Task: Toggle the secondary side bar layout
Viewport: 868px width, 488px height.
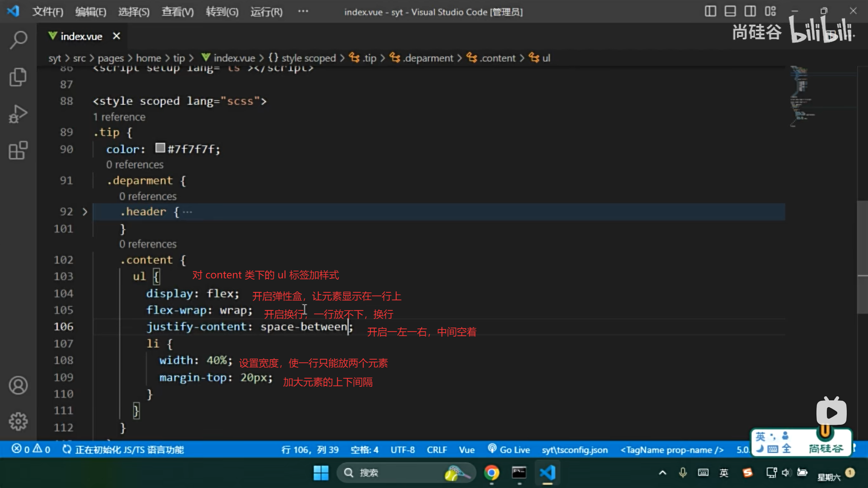Action: tap(750, 11)
